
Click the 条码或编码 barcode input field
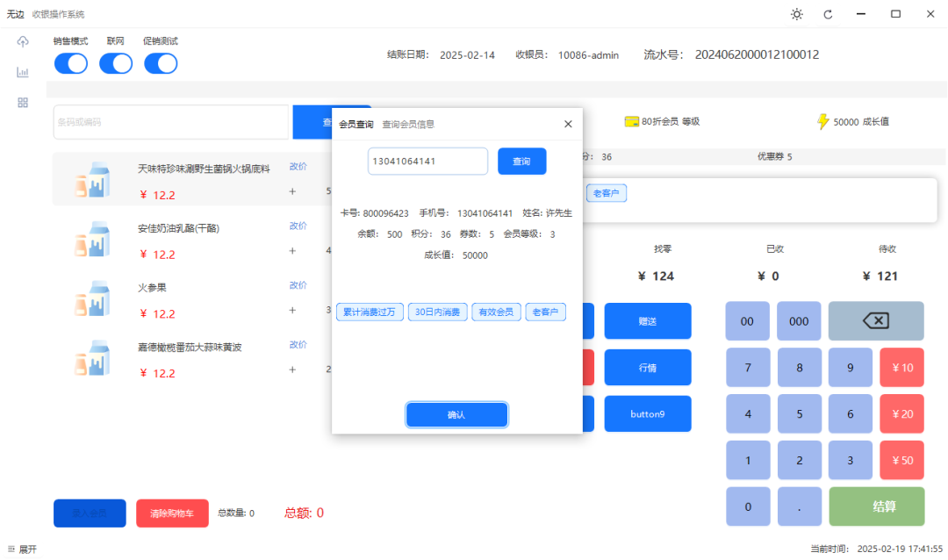(171, 122)
